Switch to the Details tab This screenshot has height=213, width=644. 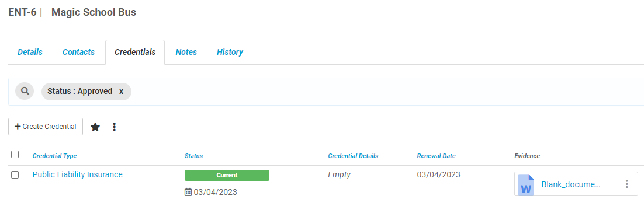[x=30, y=52]
